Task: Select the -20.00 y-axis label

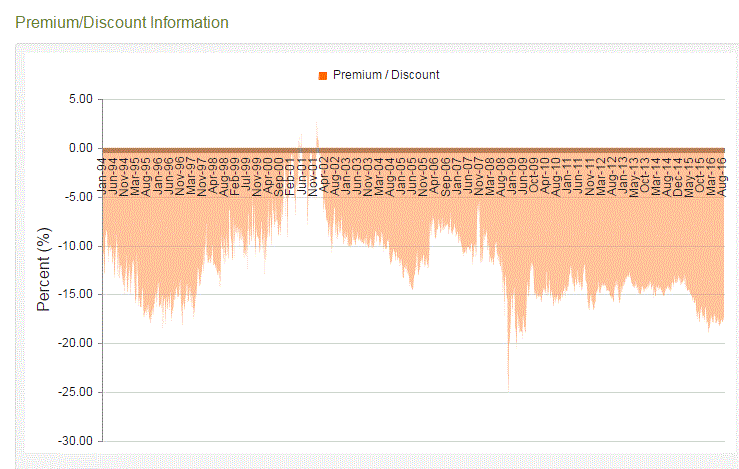Action: 76,343
